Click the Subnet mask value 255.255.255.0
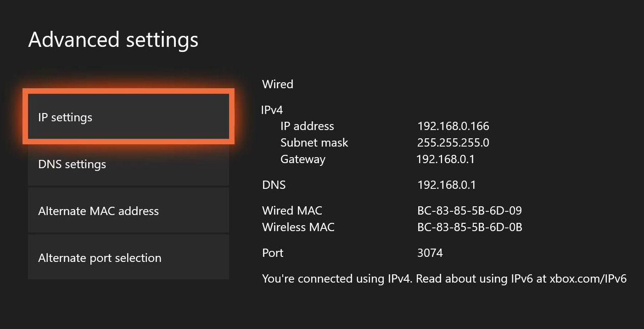The image size is (644, 329). point(453,143)
